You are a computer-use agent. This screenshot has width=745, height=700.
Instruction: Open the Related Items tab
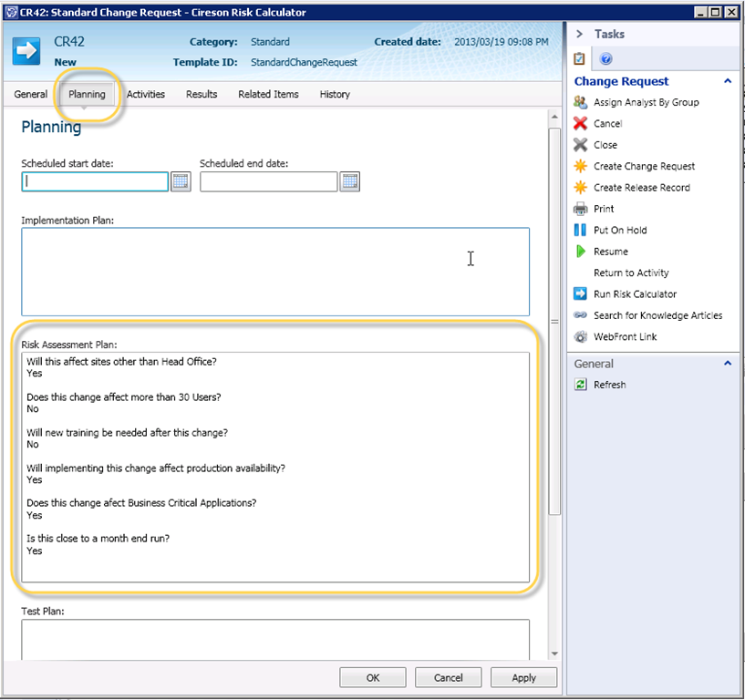268,94
